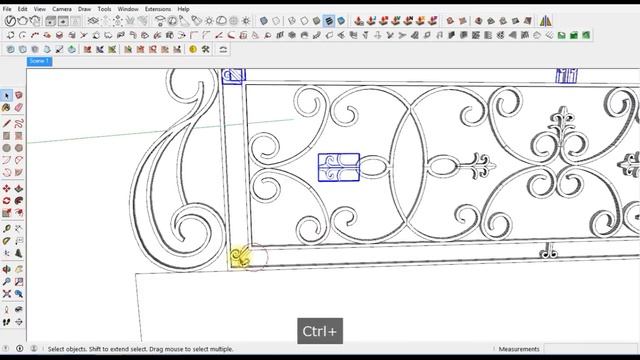Open the Tools menu
Viewport: 640px width, 360px height.
pyautogui.click(x=104, y=9)
